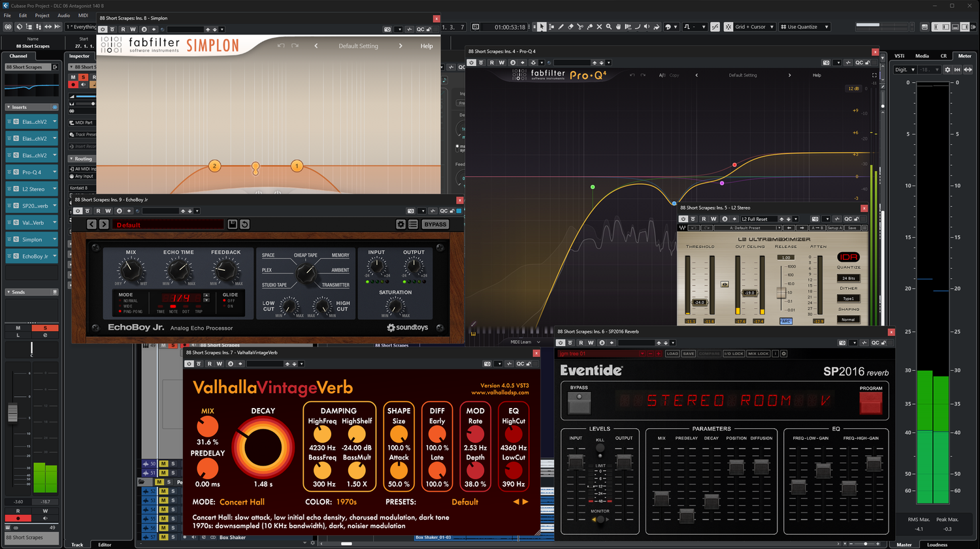Open EchoBoy...Jr insert slot dropdown arrow
Screen dimensions: 980x549
(x=54, y=256)
